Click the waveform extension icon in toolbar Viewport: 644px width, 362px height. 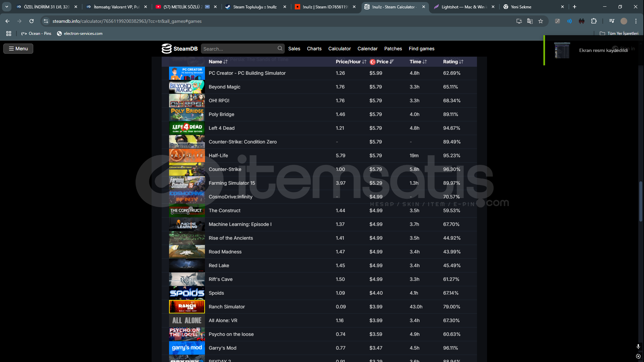[582, 21]
